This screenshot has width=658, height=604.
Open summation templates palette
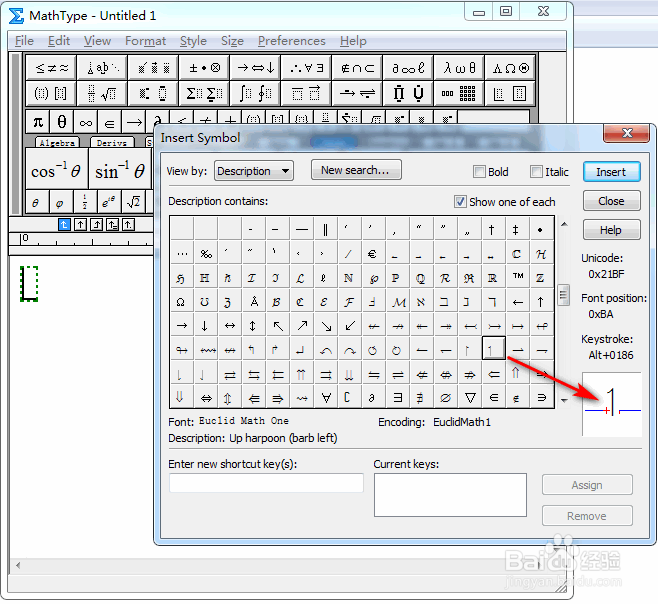(204, 93)
